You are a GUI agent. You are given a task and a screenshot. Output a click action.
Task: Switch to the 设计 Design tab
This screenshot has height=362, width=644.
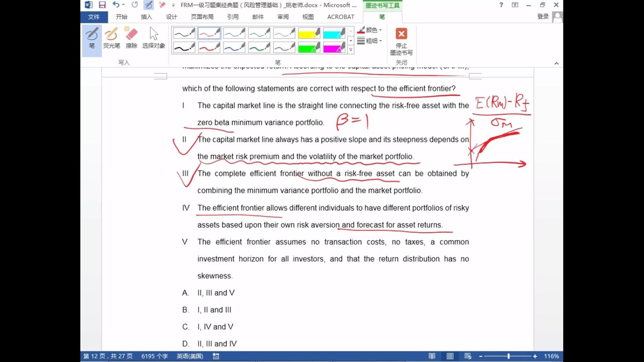coord(172,17)
